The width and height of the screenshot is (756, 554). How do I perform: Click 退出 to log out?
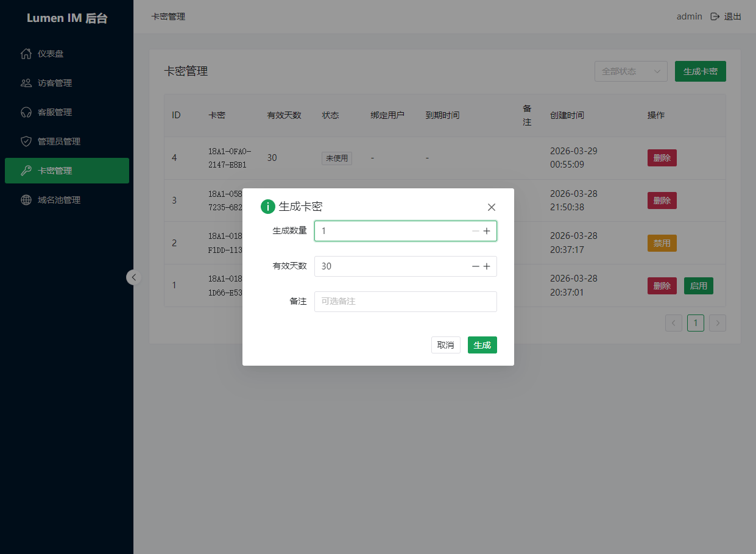(732, 16)
